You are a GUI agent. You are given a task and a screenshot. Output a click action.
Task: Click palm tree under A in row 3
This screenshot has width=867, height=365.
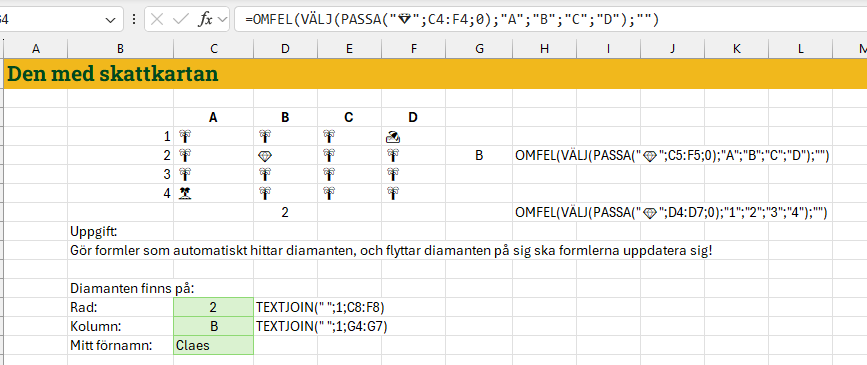[x=185, y=175]
